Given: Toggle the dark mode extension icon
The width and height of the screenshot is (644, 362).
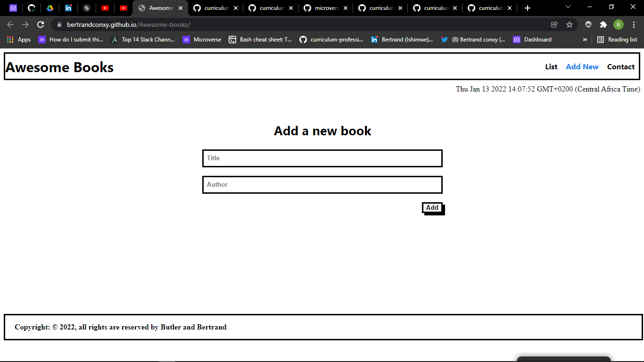Looking at the screenshot, I should [x=588, y=24].
